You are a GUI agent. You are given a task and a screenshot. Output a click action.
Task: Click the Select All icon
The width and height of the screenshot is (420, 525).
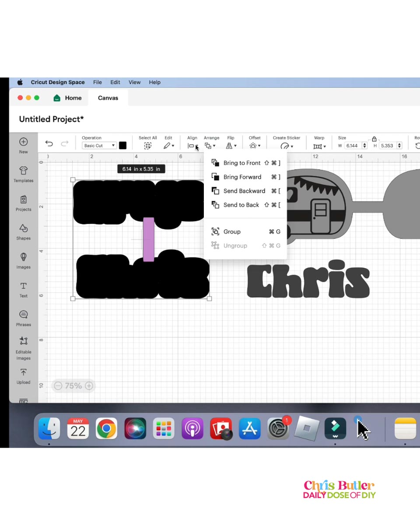pos(148,146)
